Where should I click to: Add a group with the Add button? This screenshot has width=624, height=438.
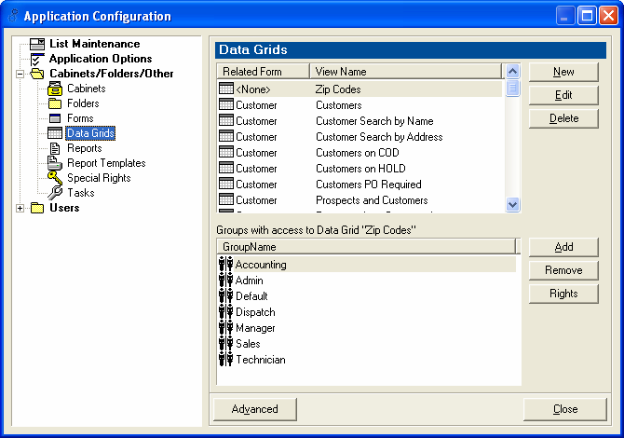564,247
